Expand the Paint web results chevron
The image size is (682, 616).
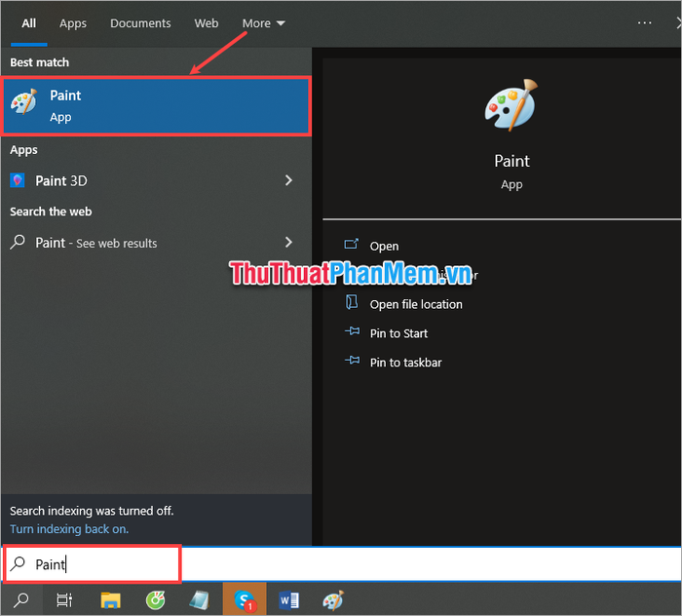click(288, 242)
